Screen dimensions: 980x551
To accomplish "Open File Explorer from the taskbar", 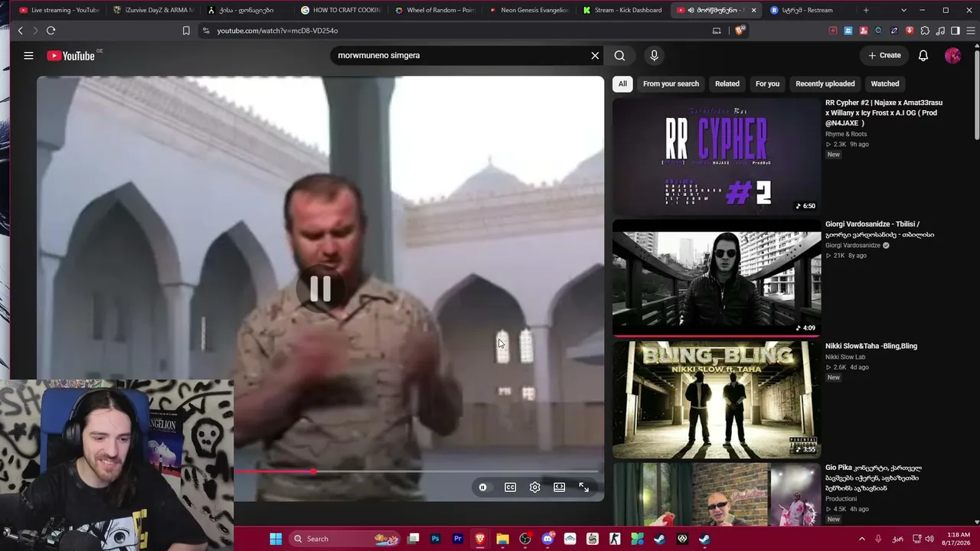I will 502,539.
